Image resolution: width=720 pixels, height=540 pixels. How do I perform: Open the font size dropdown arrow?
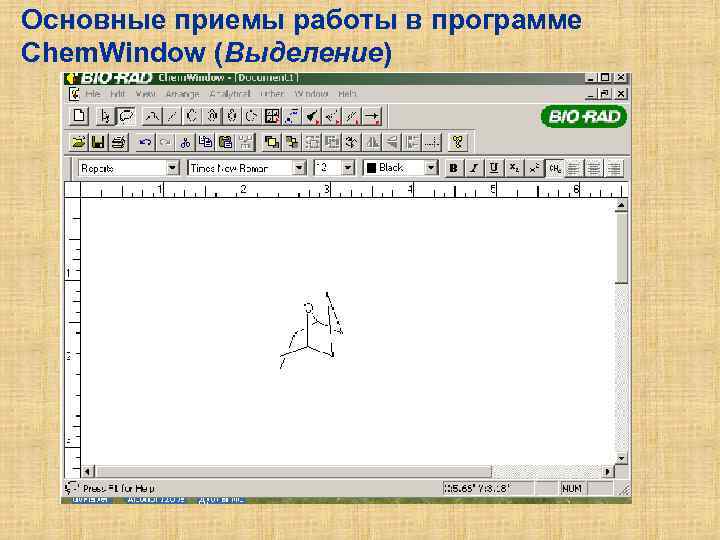click(x=348, y=168)
